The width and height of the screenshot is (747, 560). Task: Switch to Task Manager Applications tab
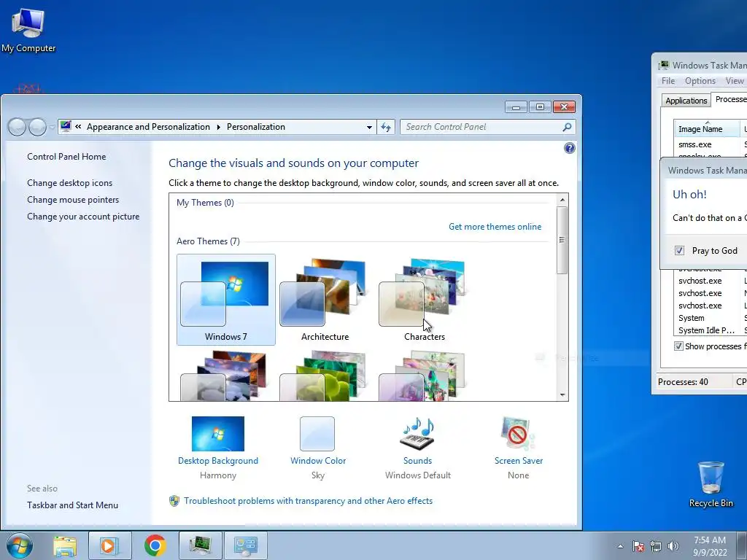686,101
